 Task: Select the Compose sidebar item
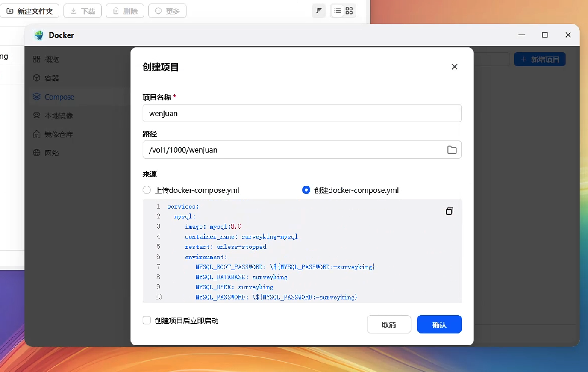53,97
